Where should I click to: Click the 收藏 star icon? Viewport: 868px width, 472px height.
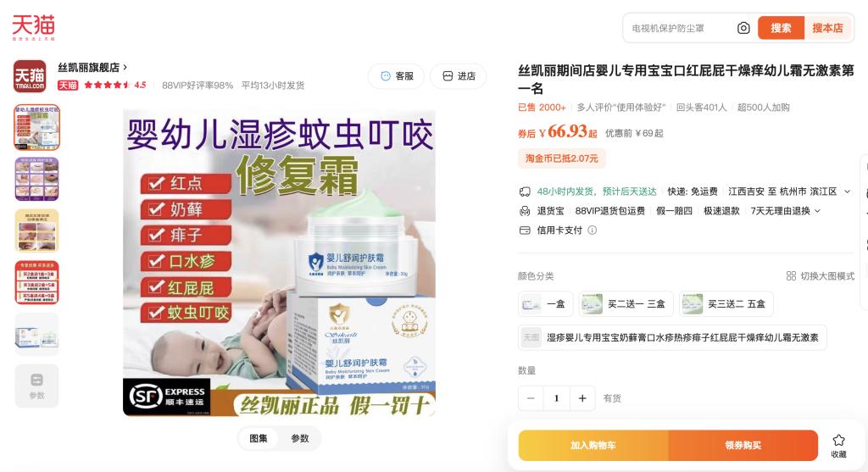click(x=838, y=441)
